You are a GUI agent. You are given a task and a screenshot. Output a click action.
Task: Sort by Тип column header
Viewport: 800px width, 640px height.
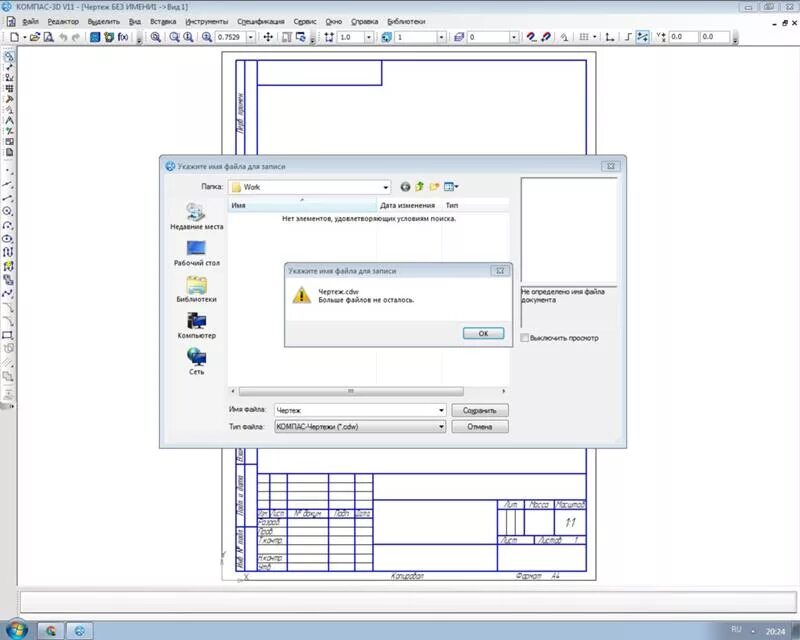[475, 205]
